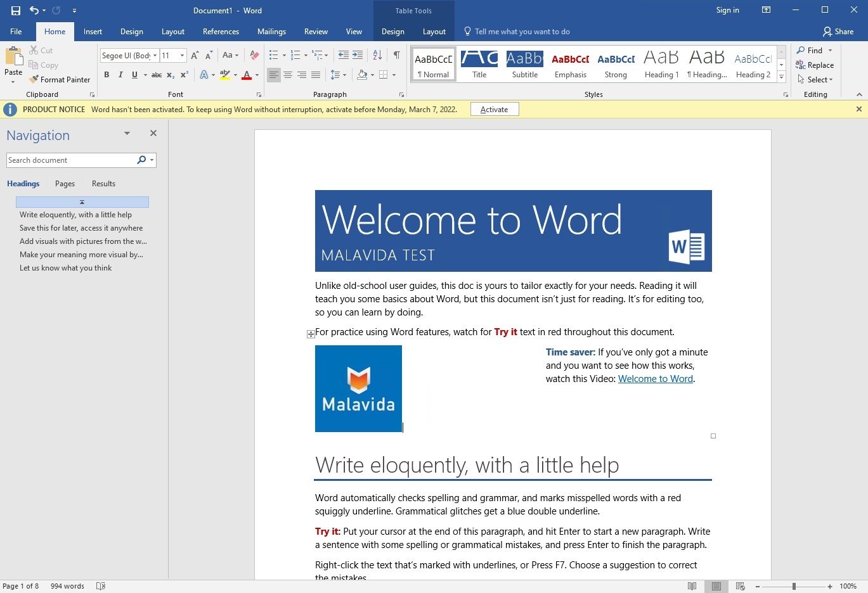
Task: Apply bold formatting
Action: point(107,75)
